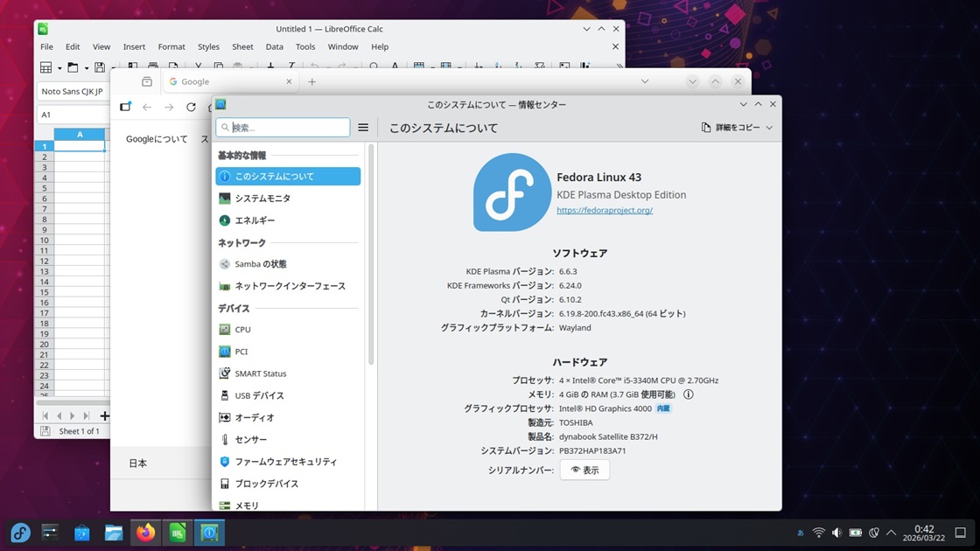
Task: Expand the 詳細をコピー dropdown arrow
Action: click(769, 128)
